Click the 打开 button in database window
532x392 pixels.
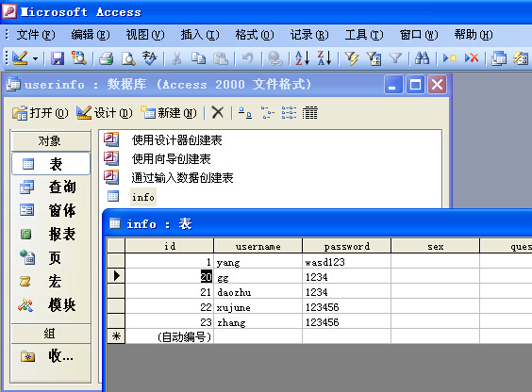click(x=41, y=113)
